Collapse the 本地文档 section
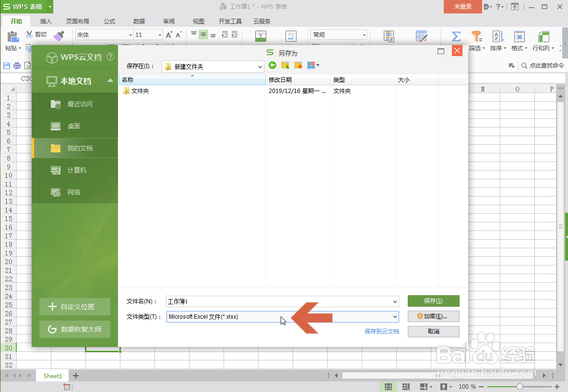The width and height of the screenshot is (568, 392). click(110, 81)
